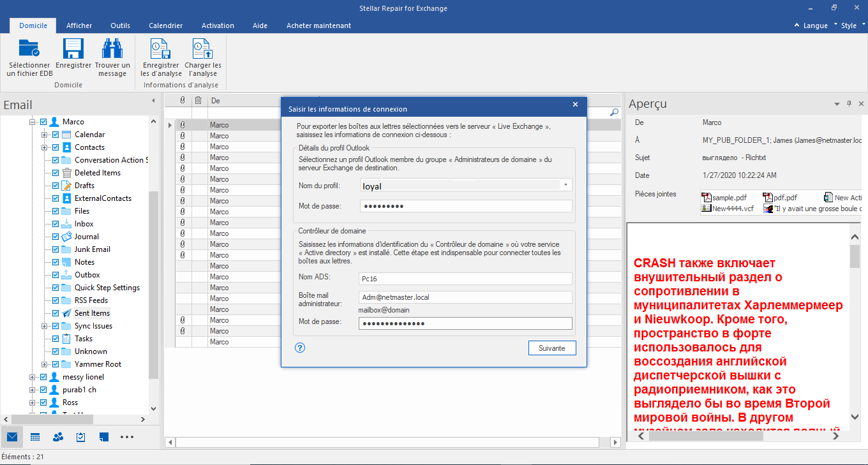868x465 pixels.
Task: Open Trouver un message binoculars tool
Action: tap(112, 50)
